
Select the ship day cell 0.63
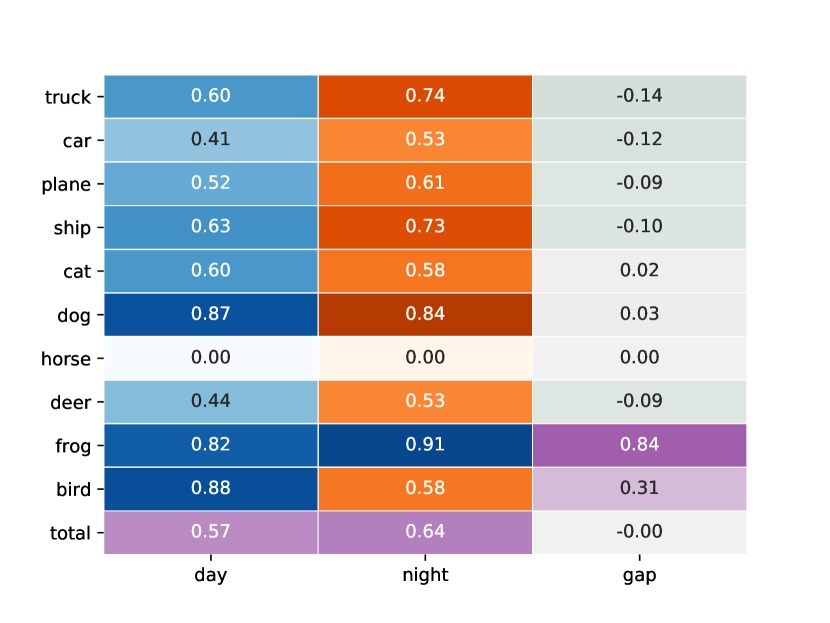click(211, 227)
